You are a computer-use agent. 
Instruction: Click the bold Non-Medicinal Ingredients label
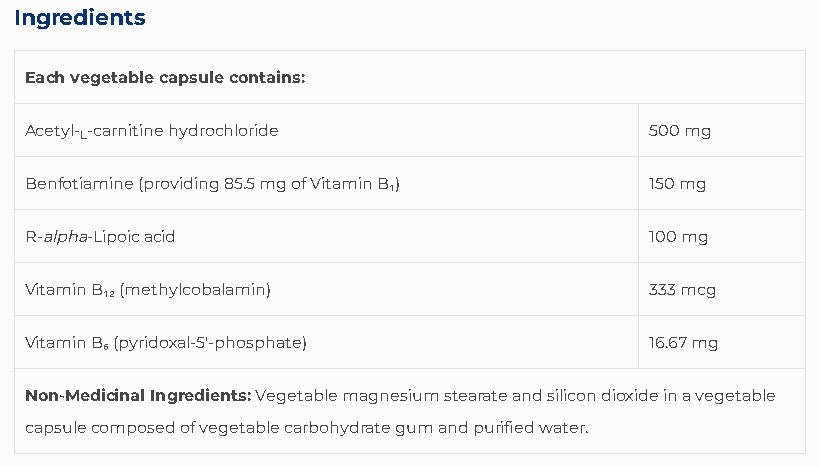pyautogui.click(x=138, y=396)
